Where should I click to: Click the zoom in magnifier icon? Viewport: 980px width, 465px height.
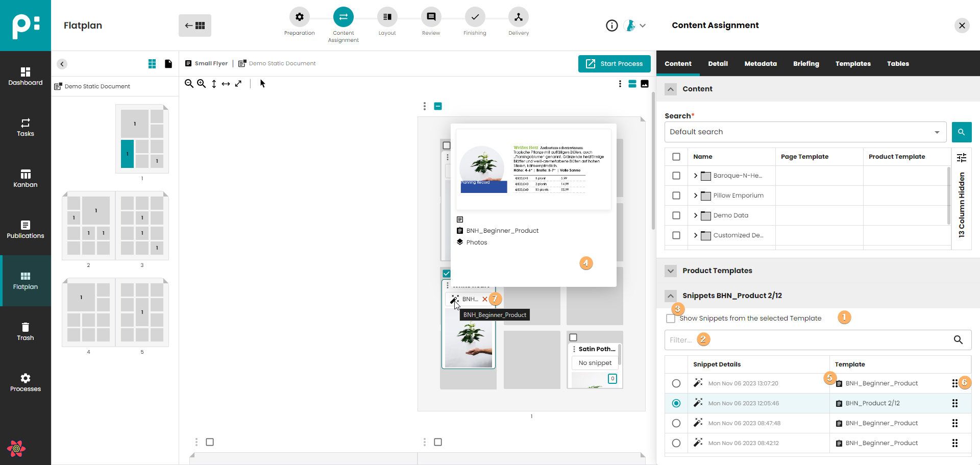coord(202,84)
